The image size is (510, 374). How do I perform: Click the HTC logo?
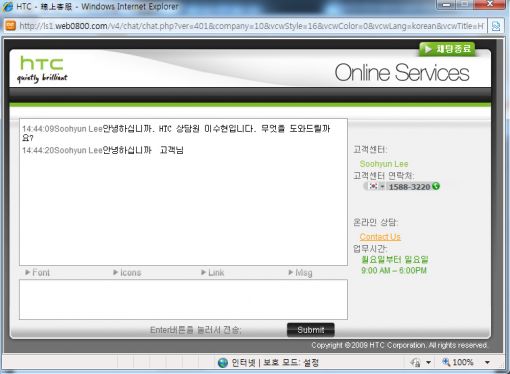tap(42, 69)
